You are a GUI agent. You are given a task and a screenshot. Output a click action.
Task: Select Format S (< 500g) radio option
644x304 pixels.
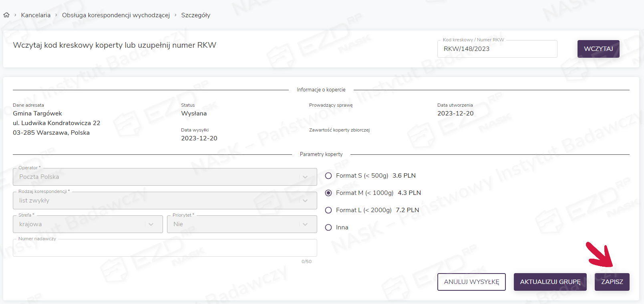[x=328, y=176]
